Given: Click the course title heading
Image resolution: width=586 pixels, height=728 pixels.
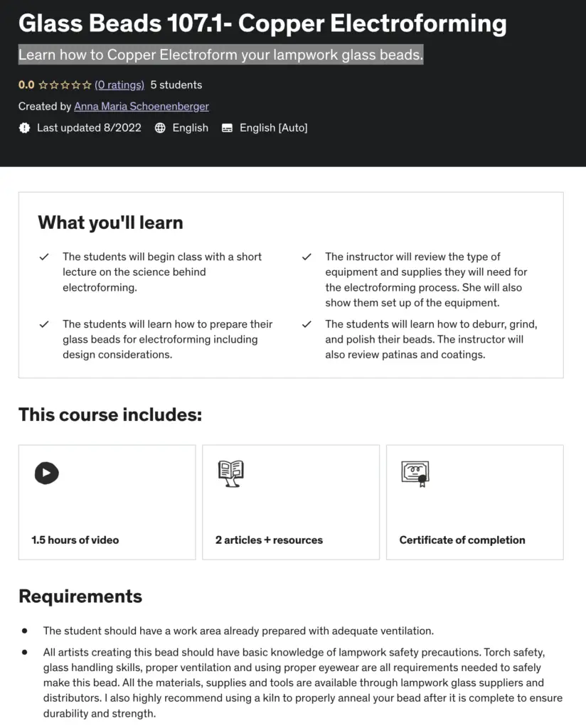Looking at the screenshot, I should (262, 23).
